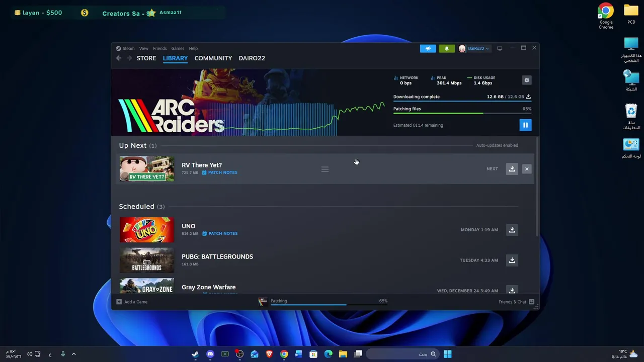Open the Control Panel desktop icon
This screenshot has width=644, height=362.
pyautogui.click(x=631, y=149)
